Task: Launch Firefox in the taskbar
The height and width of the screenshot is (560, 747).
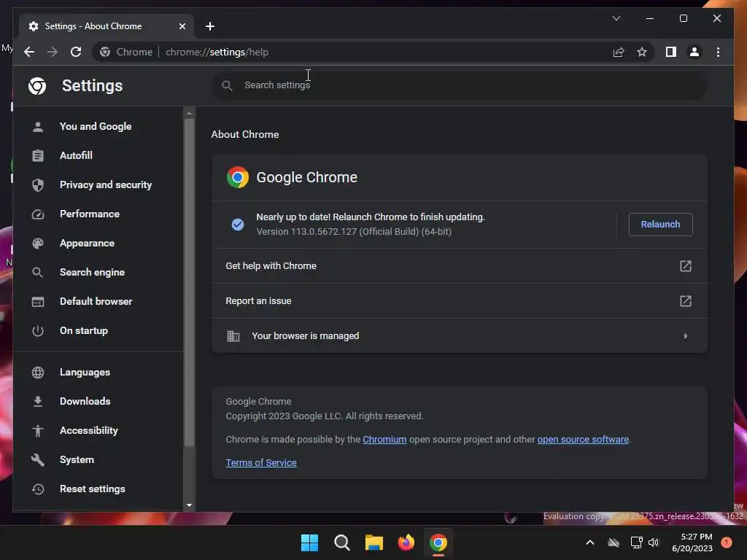Action: (x=406, y=542)
